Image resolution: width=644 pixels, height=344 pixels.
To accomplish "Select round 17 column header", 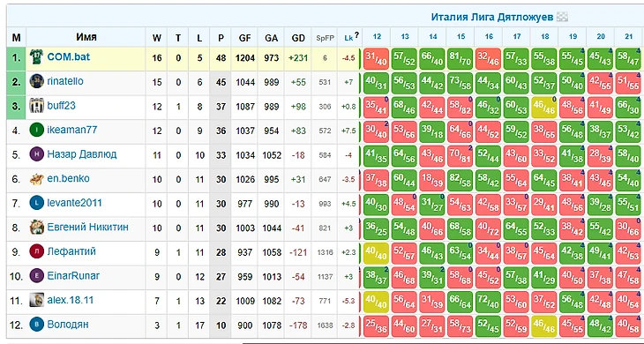I will click(x=517, y=36).
